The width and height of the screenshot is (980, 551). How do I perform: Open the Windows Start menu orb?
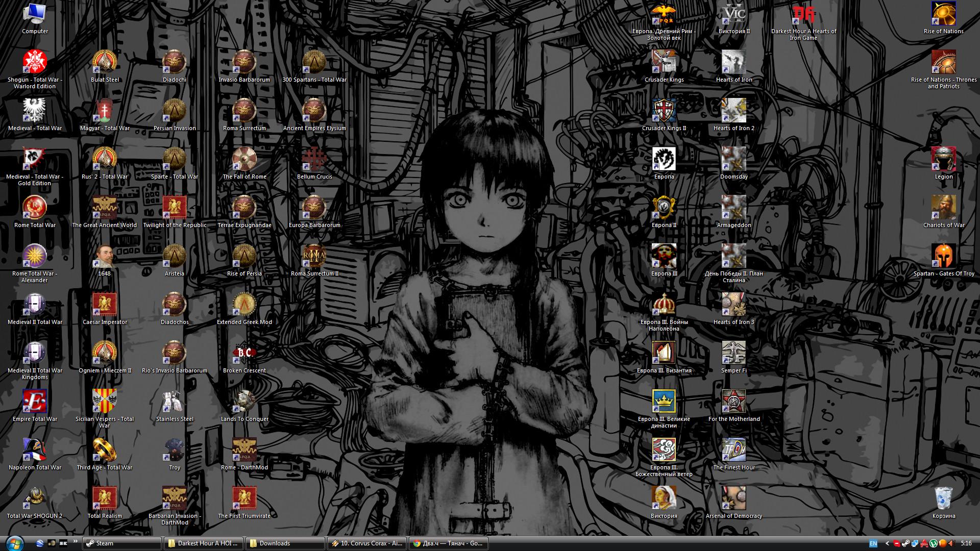[15, 543]
